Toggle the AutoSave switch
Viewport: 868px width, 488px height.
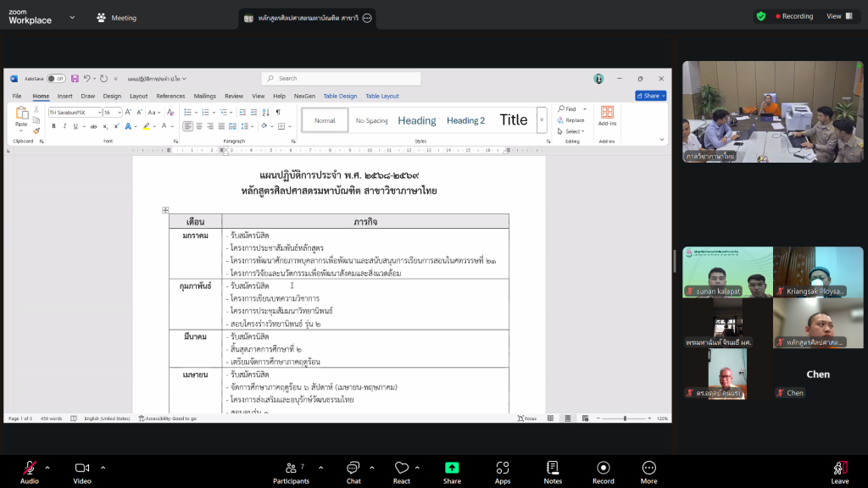coord(56,79)
